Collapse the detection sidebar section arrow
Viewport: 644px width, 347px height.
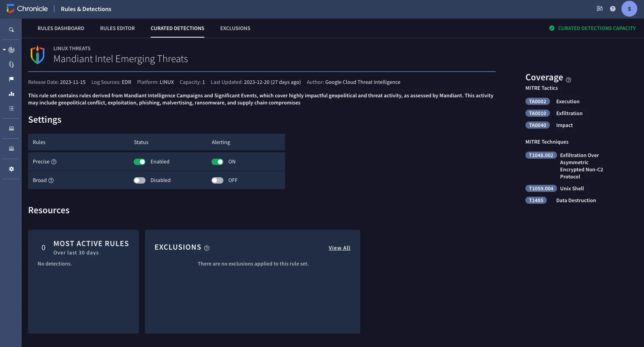(4, 50)
